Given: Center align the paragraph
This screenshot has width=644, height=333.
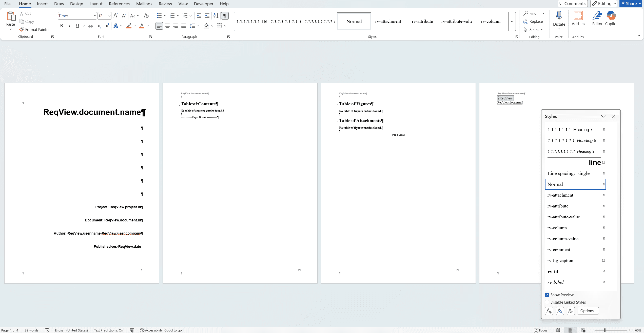Looking at the screenshot, I should (167, 26).
